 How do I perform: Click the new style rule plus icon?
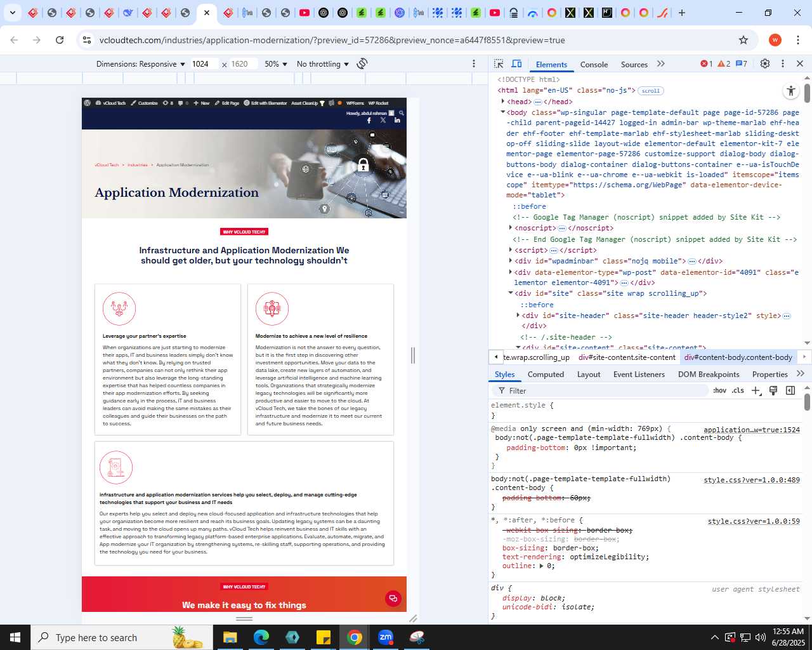(756, 390)
